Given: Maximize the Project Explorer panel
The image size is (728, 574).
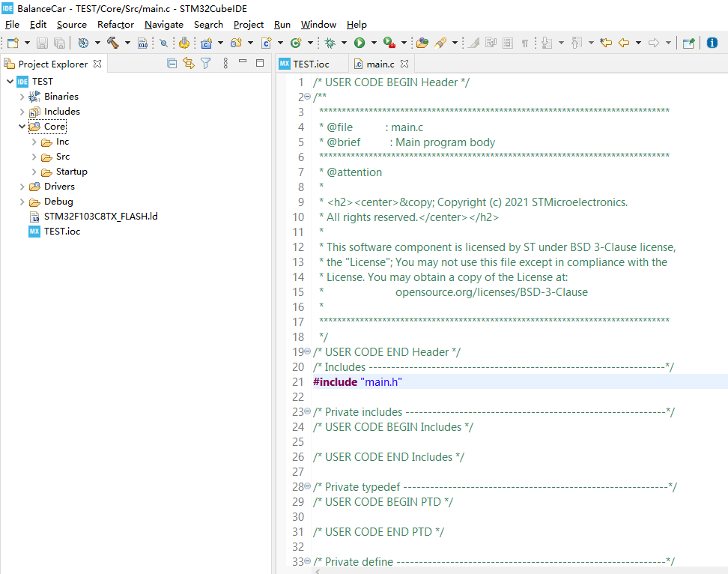Looking at the screenshot, I should point(259,64).
